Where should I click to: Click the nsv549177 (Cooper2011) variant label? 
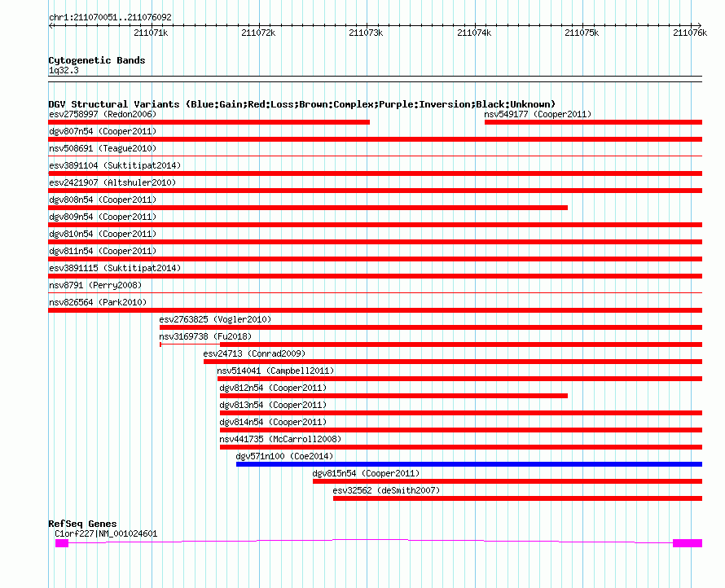click(538, 114)
